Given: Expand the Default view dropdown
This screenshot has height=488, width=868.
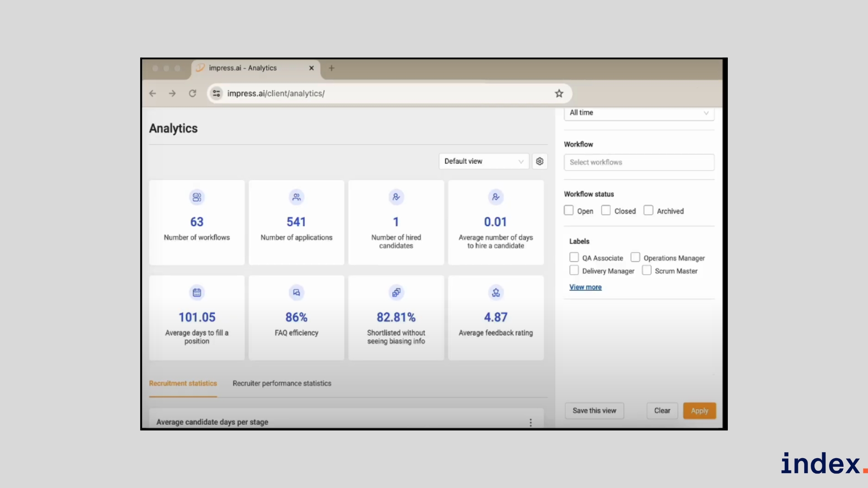Looking at the screenshot, I should click(483, 161).
